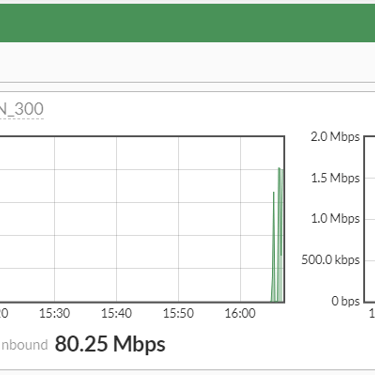375x375 pixels.
Task: Click the green status banner bar
Action: pos(187,23)
